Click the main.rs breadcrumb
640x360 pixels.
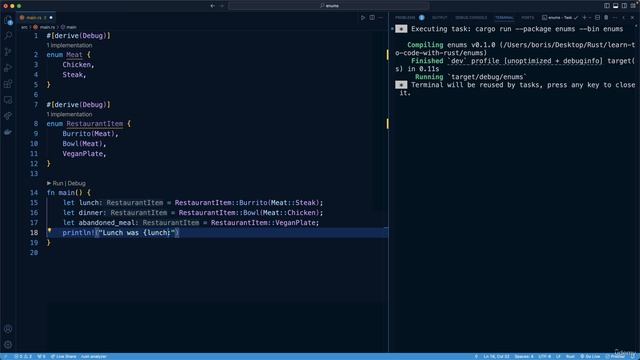tap(44, 27)
